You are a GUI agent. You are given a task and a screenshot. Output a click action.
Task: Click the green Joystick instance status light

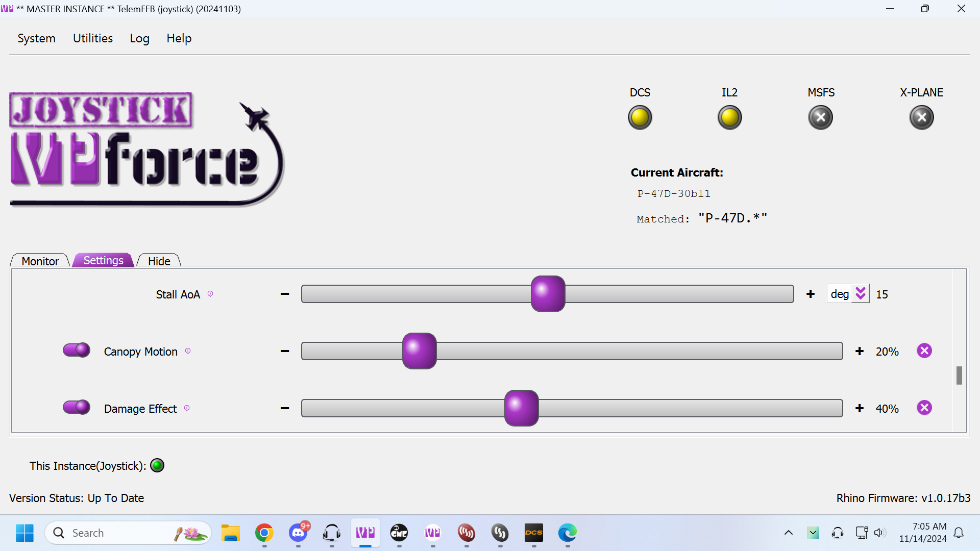click(x=157, y=465)
